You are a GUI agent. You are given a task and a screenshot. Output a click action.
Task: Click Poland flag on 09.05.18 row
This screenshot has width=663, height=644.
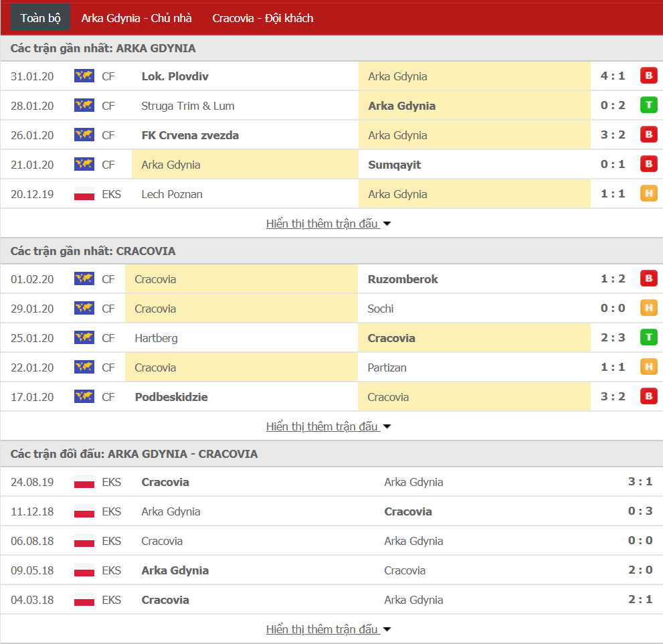[84, 570]
